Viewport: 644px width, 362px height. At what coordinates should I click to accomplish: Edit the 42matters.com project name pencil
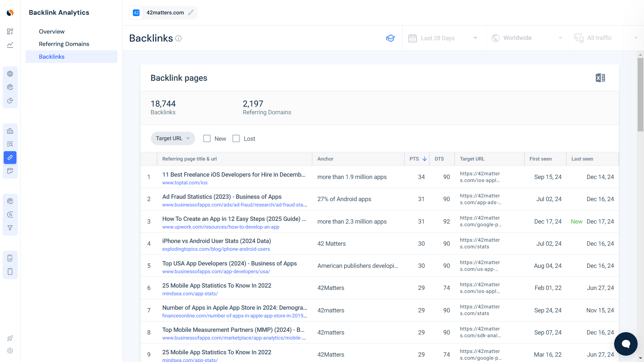191,12
